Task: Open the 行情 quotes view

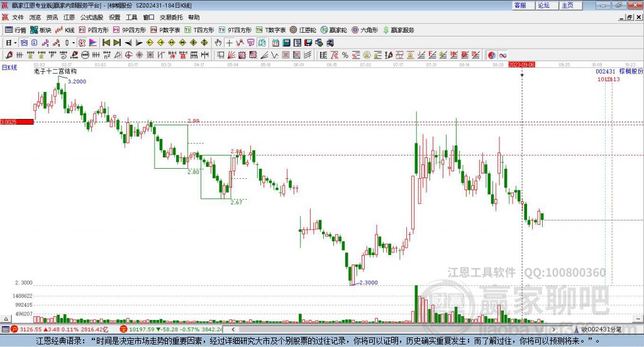Action: coord(15,30)
